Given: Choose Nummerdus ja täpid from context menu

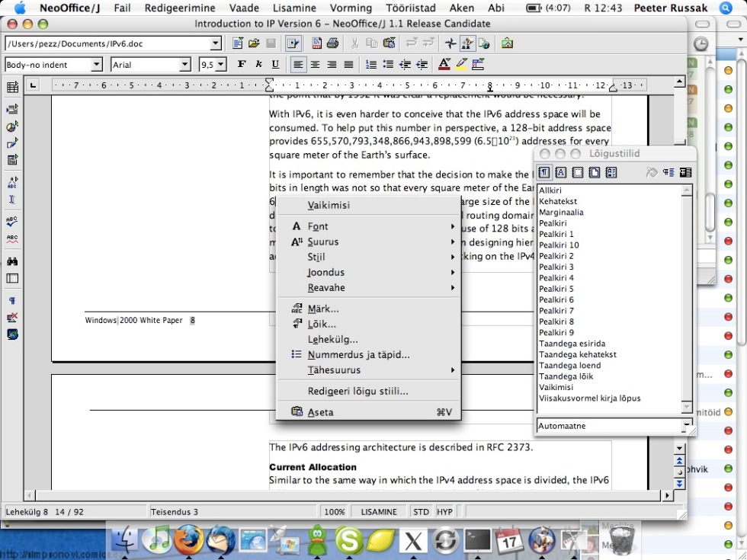Looking at the screenshot, I should (x=358, y=354).
